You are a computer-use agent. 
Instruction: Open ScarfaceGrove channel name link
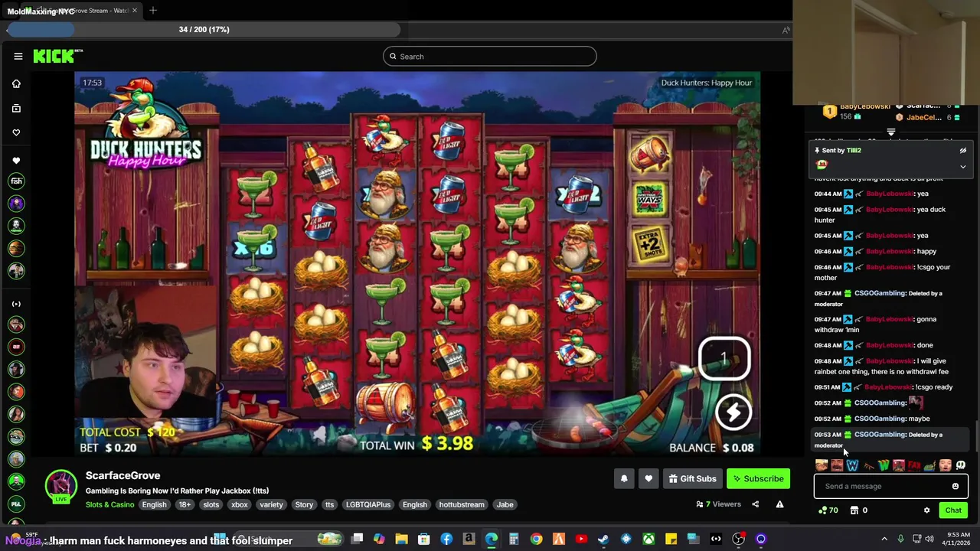(x=122, y=475)
